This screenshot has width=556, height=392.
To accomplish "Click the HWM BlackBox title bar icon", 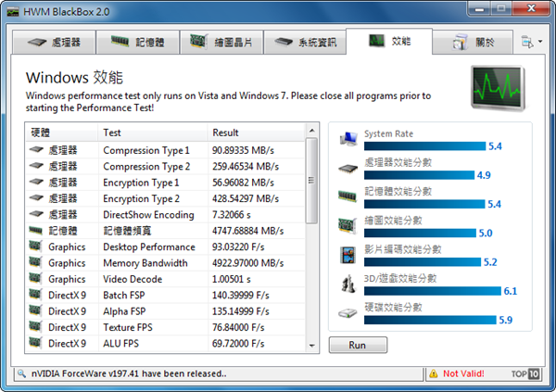I will click(13, 12).
